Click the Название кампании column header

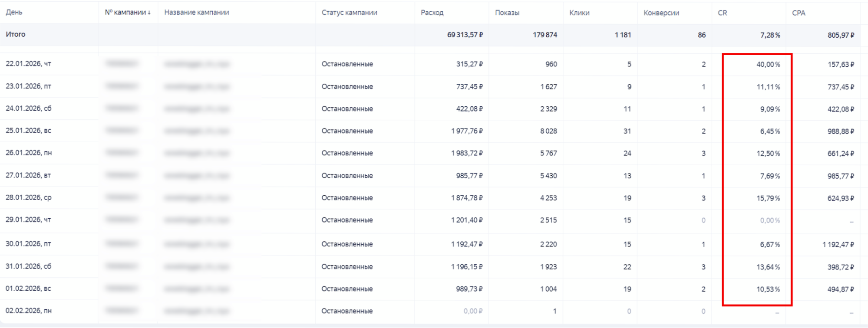coord(196,13)
